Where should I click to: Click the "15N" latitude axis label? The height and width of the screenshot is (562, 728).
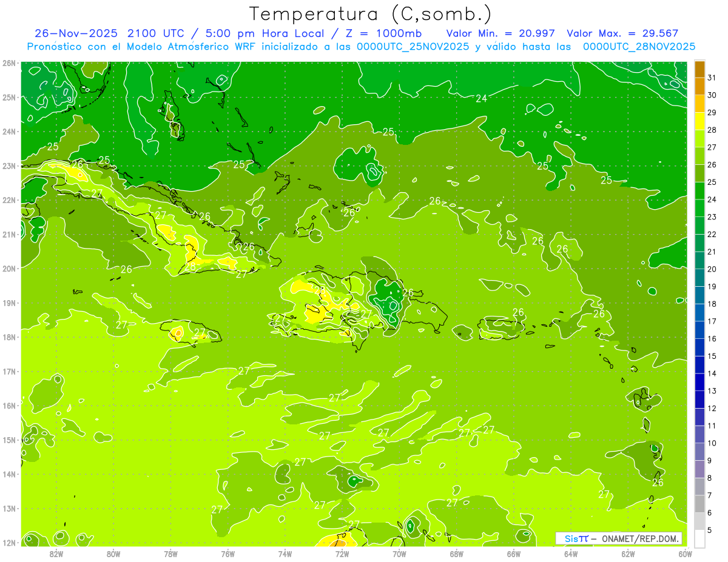tap(8, 440)
